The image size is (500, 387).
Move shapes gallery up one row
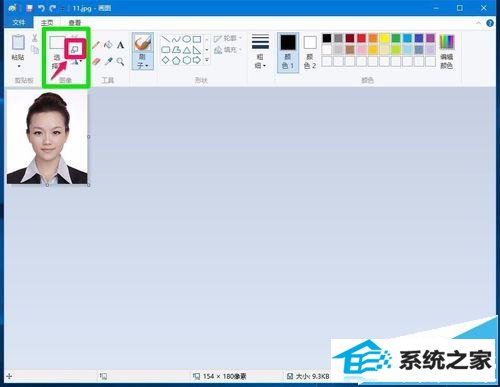click(207, 39)
